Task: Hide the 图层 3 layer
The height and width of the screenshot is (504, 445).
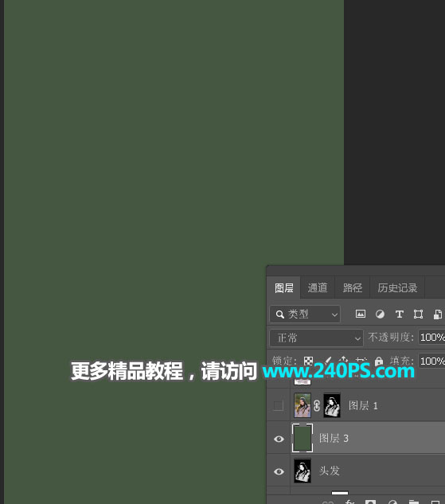Action: click(279, 439)
